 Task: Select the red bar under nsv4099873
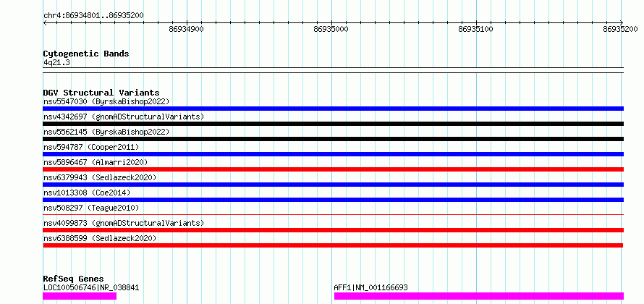click(333, 230)
